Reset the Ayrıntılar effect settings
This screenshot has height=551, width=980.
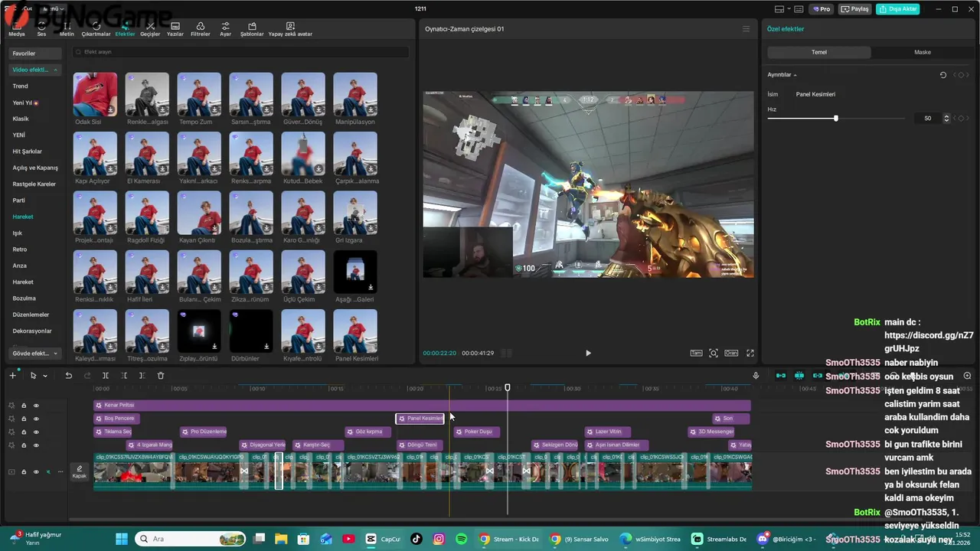943,75
